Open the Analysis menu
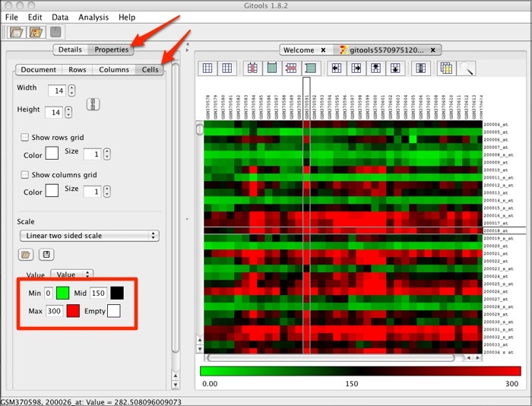The height and width of the screenshot is (406, 532). point(93,17)
